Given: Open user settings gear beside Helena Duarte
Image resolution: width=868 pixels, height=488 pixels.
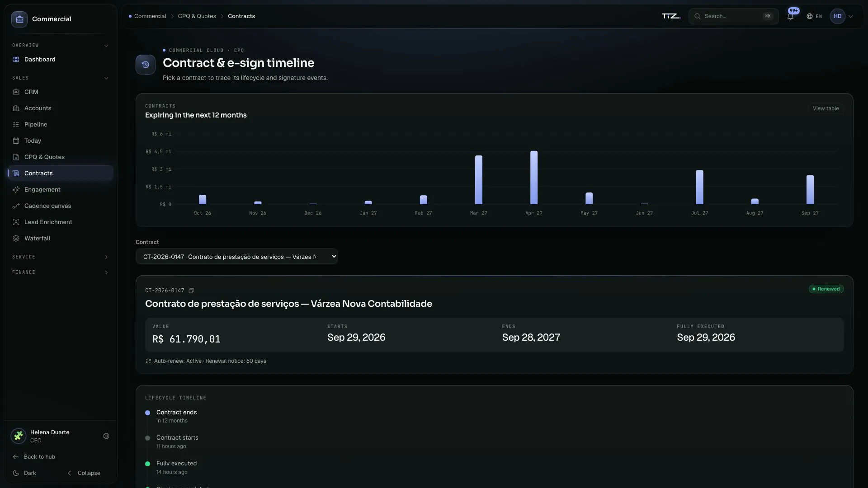Looking at the screenshot, I should coord(106,436).
